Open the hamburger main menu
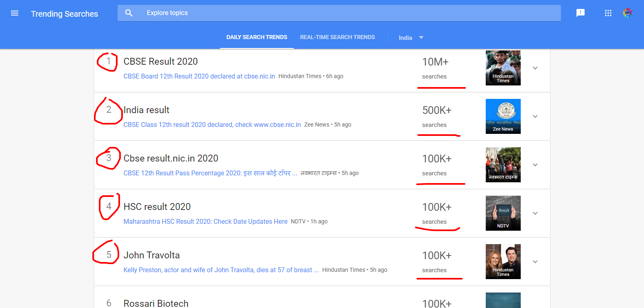The image size is (644, 308). pos(15,13)
